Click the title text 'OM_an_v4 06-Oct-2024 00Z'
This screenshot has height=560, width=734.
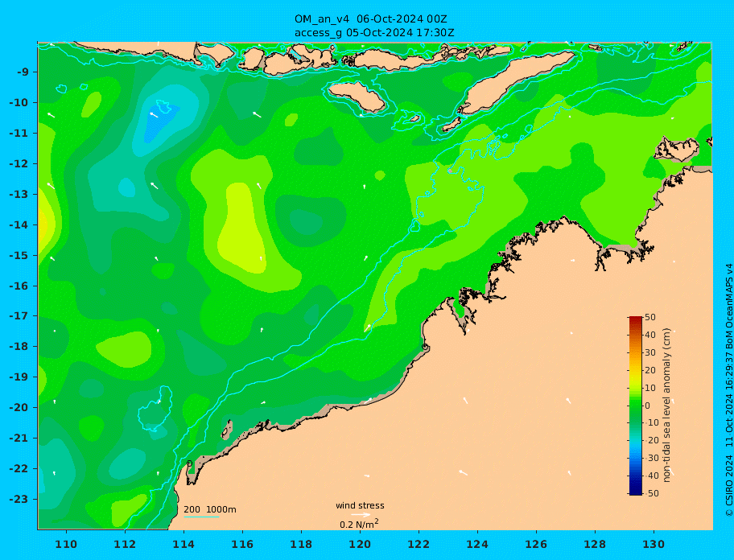tap(370, 19)
